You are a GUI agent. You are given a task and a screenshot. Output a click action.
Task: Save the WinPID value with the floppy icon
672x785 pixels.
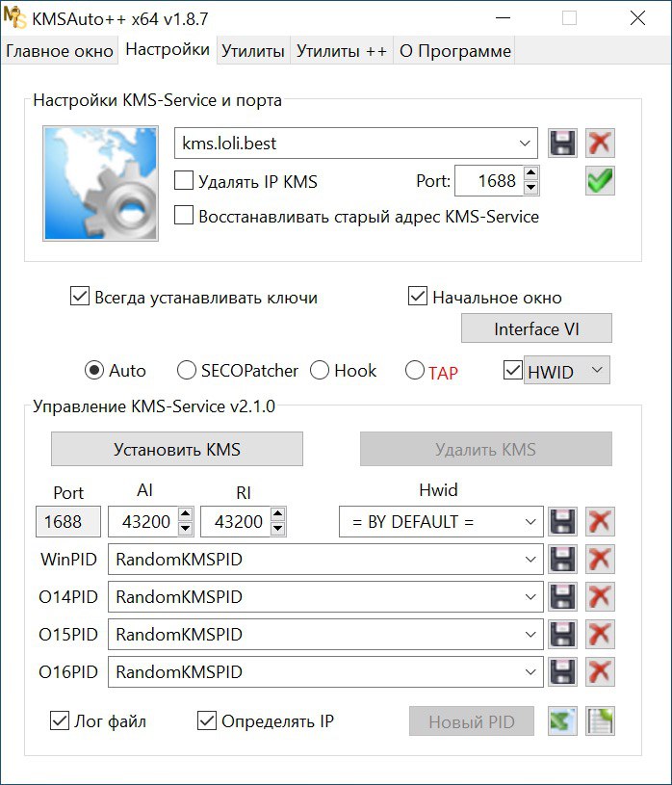[x=562, y=560]
